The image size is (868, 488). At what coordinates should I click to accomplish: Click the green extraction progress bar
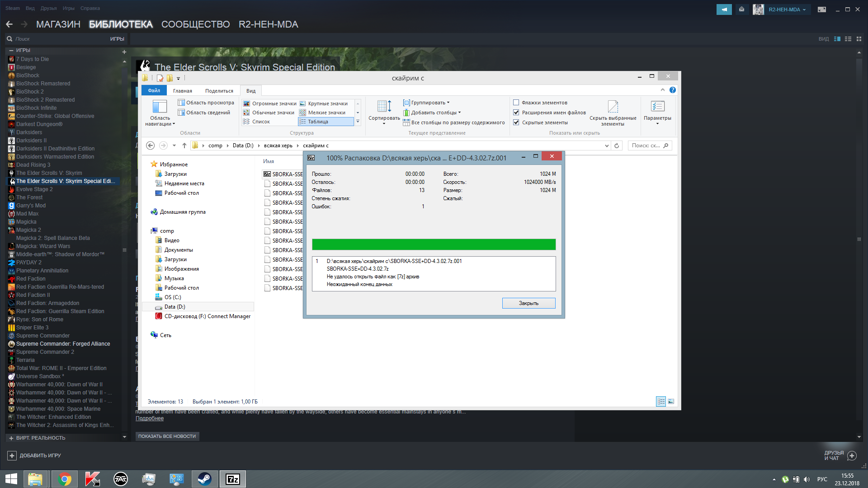[x=434, y=244]
